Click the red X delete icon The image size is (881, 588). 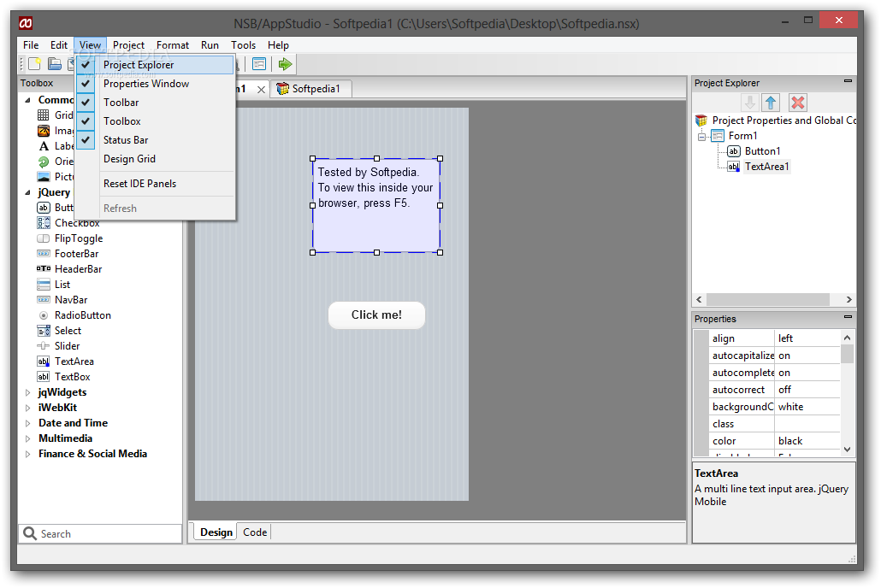pyautogui.click(x=797, y=103)
